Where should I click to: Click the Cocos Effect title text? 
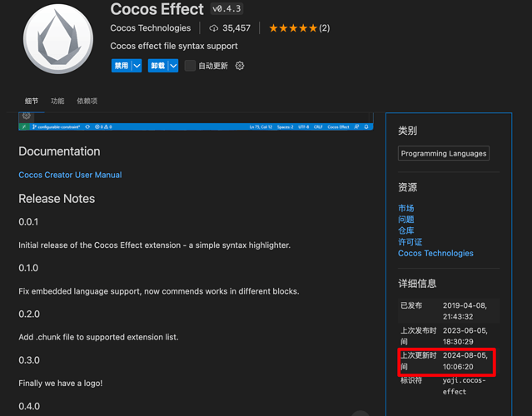157,9
